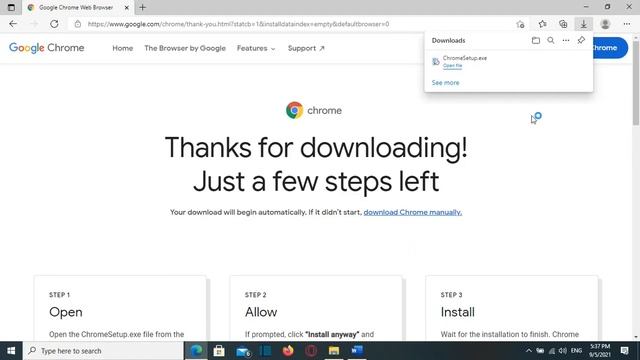Open Microsoft Store from taskbar
The width and height of the screenshot is (640, 360).
(219, 351)
